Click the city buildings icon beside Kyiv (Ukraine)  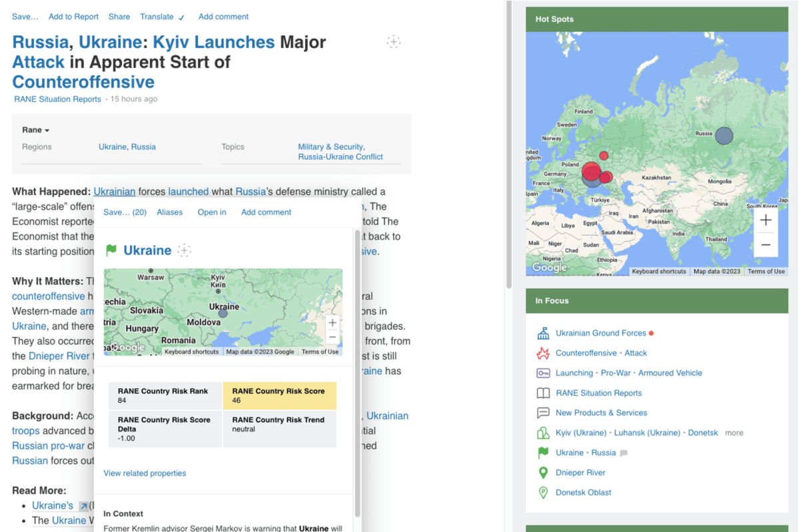pos(543,433)
